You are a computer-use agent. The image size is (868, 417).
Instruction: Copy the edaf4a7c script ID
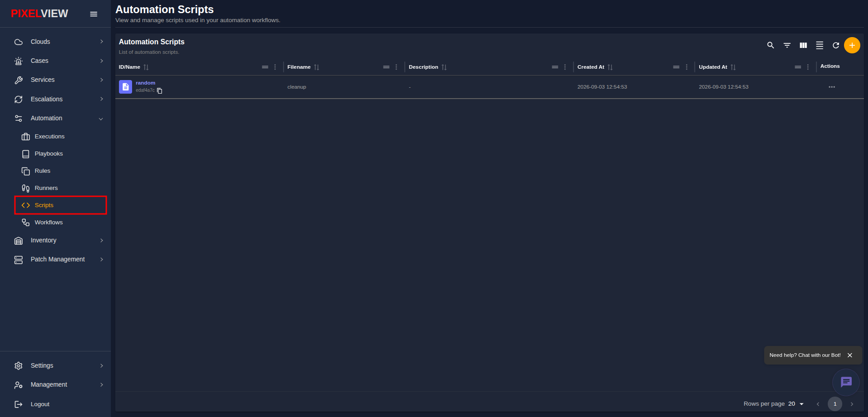(x=160, y=91)
